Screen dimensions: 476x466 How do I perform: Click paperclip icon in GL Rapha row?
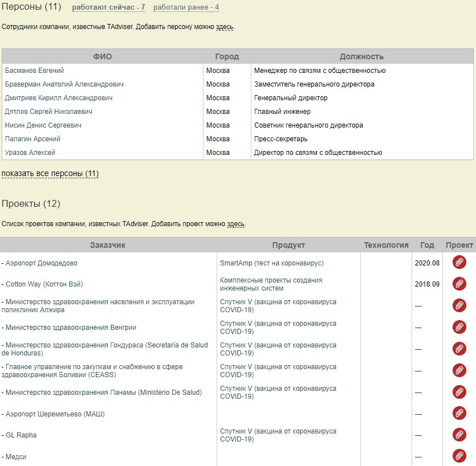[459, 435]
